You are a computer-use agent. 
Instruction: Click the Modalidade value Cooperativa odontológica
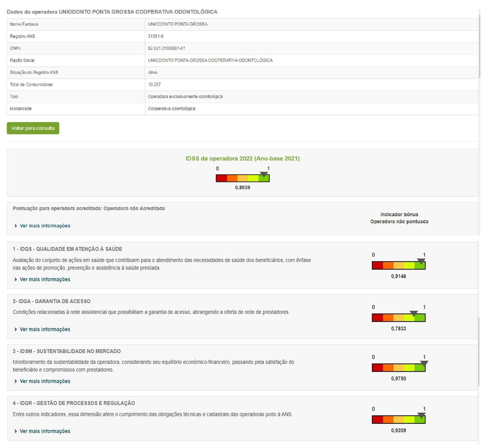pyautogui.click(x=172, y=109)
